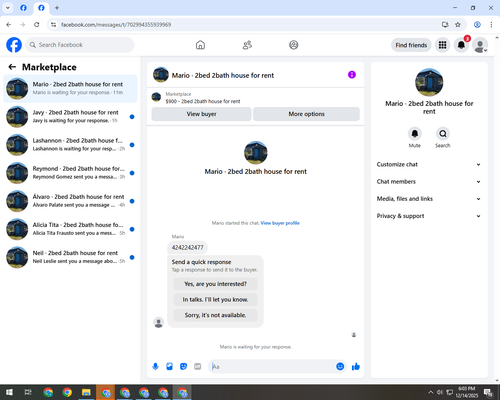This screenshot has width=500, height=400.
Task: Click the Search Facebook field
Action: point(80,45)
